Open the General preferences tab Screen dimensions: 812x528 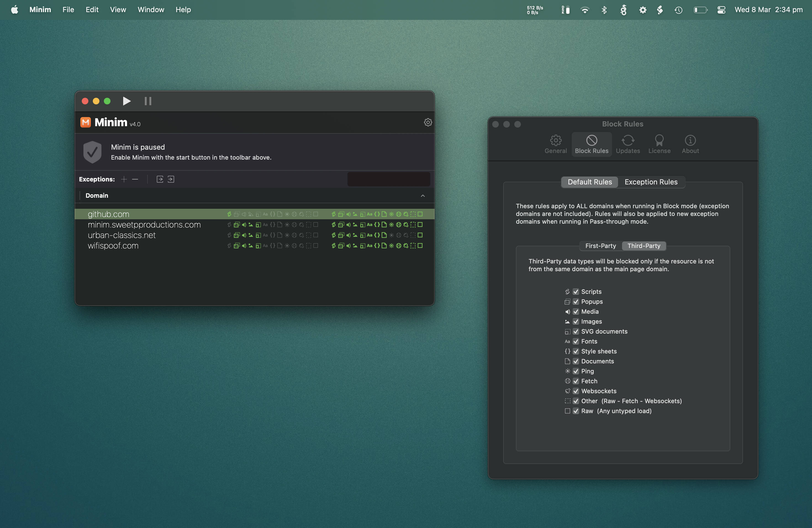(x=555, y=144)
